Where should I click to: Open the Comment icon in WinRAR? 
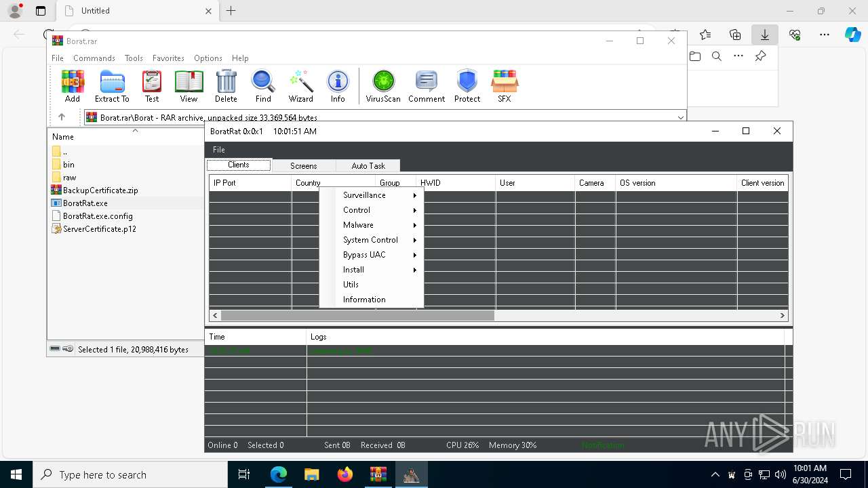click(x=427, y=86)
